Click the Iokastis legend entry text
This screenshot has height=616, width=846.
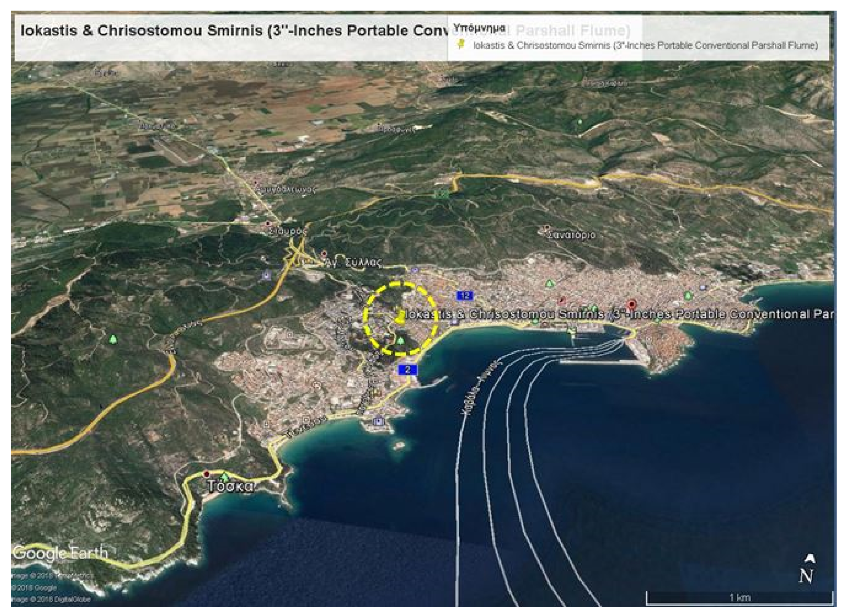[645, 45]
